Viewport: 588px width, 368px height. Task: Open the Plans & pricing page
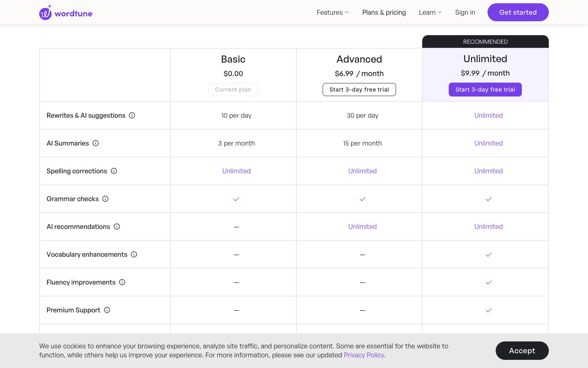(384, 13)
